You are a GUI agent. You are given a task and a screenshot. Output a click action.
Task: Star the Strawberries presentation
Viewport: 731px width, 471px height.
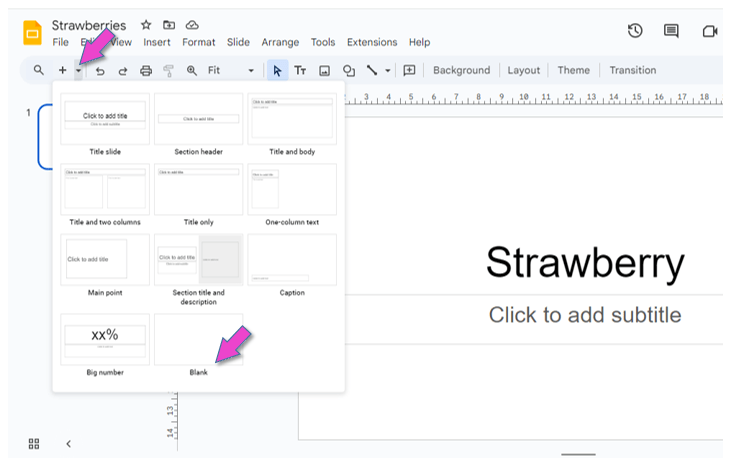coord(146,24)
